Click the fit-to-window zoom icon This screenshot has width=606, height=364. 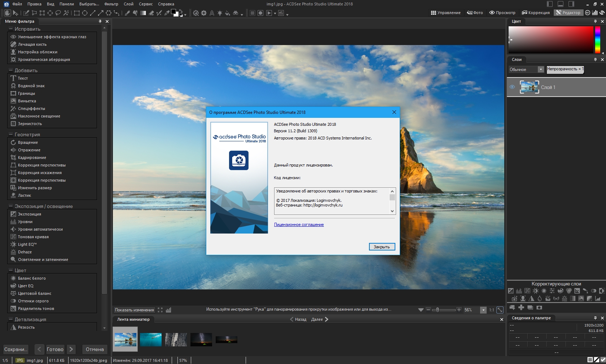point(500,310)
